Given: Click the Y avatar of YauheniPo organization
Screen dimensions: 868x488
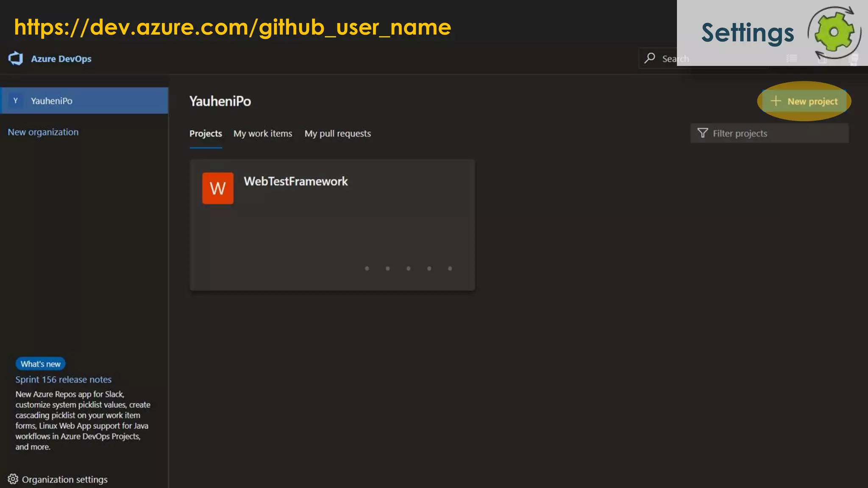Looking at the screenshot, I should [16, 100].
